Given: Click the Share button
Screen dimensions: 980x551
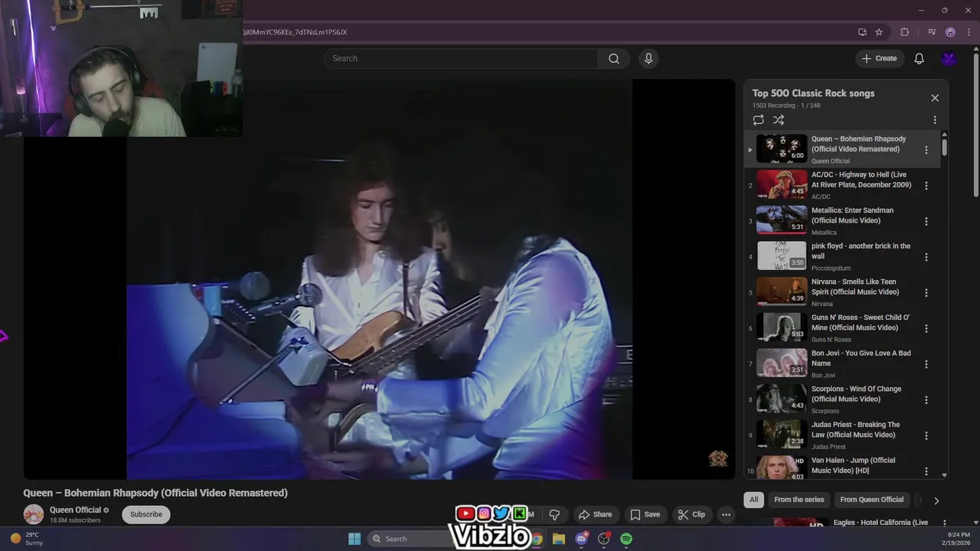Looking at the screenshot, I should (595, 514).
